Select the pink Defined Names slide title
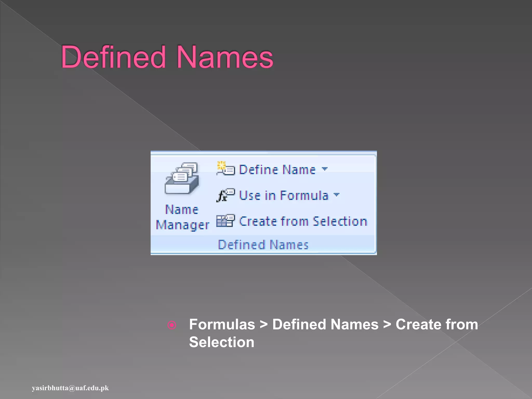This screenshot has width=532, height=399. (x=167, y=57)
